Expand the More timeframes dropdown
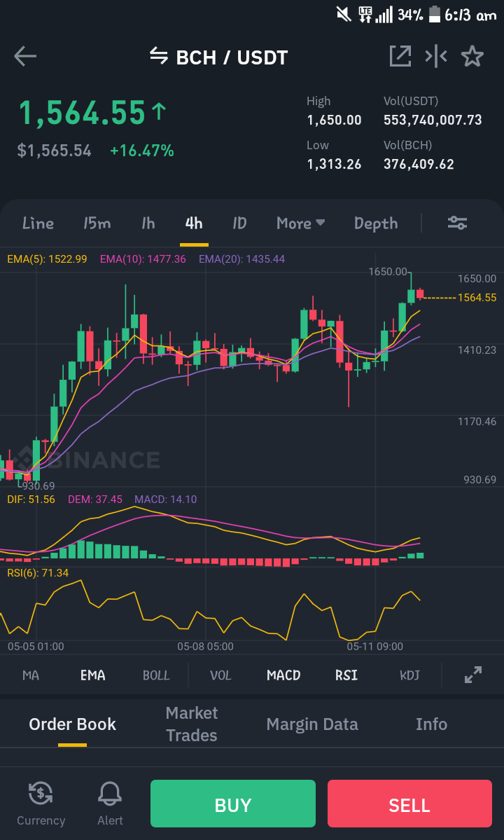The height and width of the screenshot is (840, 504). [x=300, y=223]
